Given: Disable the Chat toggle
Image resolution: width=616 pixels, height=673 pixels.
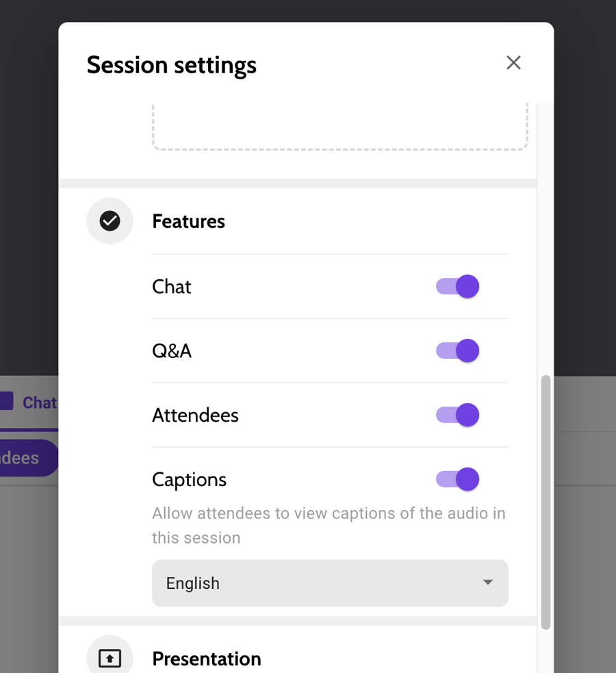Looking at the screenshot, I should [457, 286].
